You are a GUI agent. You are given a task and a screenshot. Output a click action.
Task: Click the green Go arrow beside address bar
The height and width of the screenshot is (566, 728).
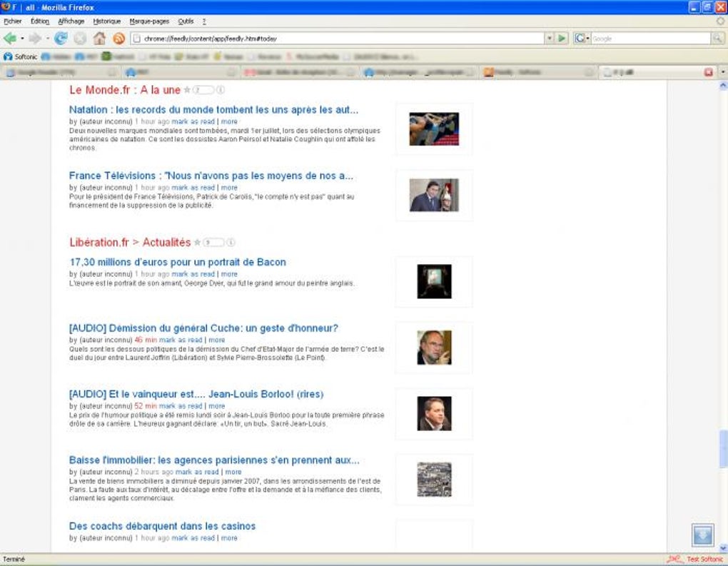tap(562, 38)
